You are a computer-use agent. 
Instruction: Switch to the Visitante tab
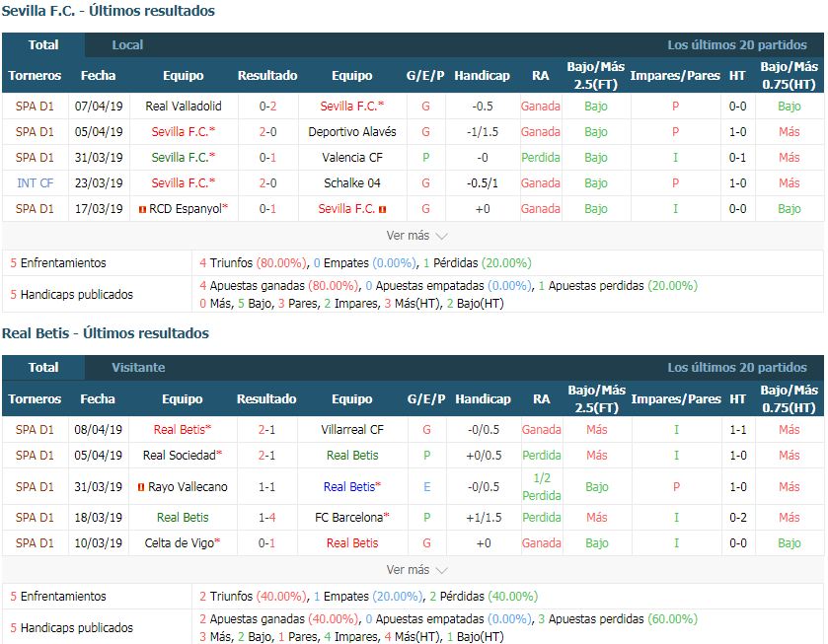138,368
